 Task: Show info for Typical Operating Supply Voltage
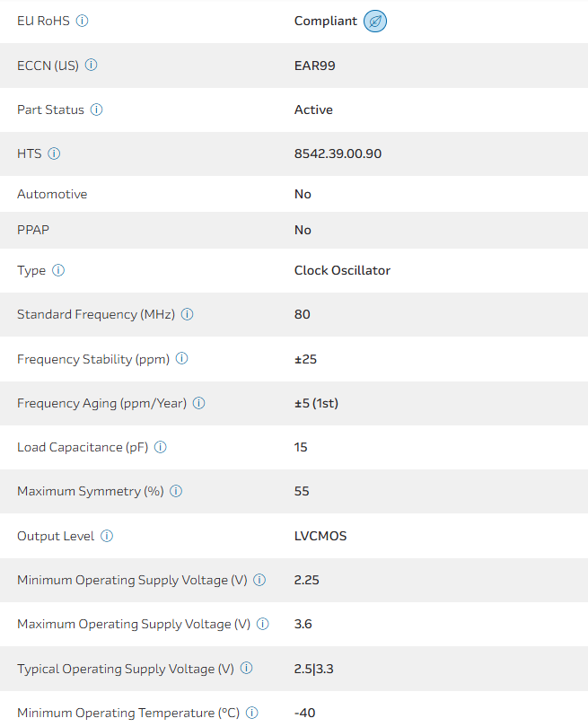247,668
